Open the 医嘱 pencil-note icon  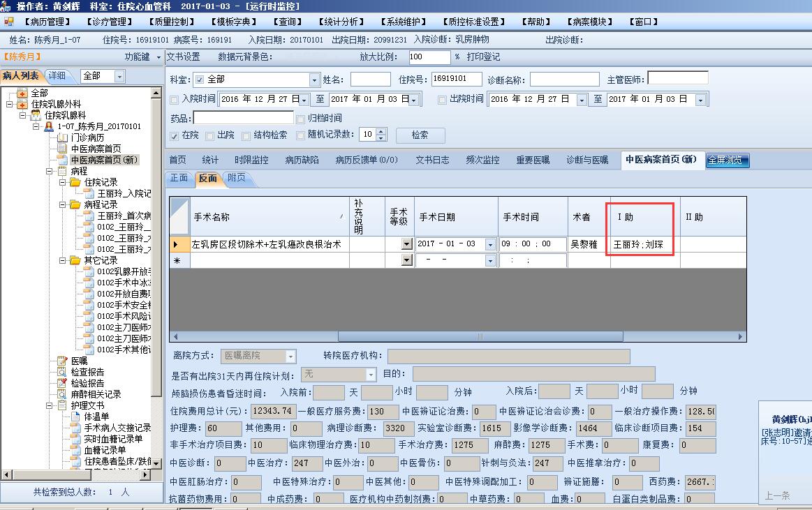62,361
